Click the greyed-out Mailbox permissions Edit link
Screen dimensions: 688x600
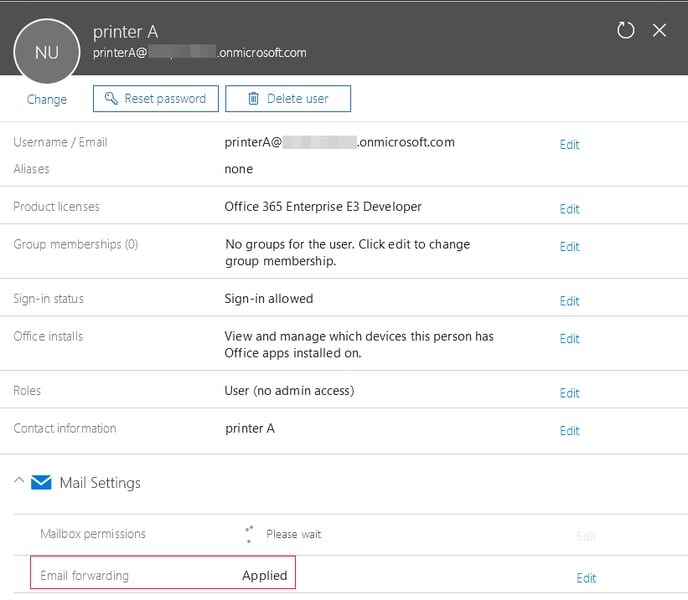tap(586, 536)
